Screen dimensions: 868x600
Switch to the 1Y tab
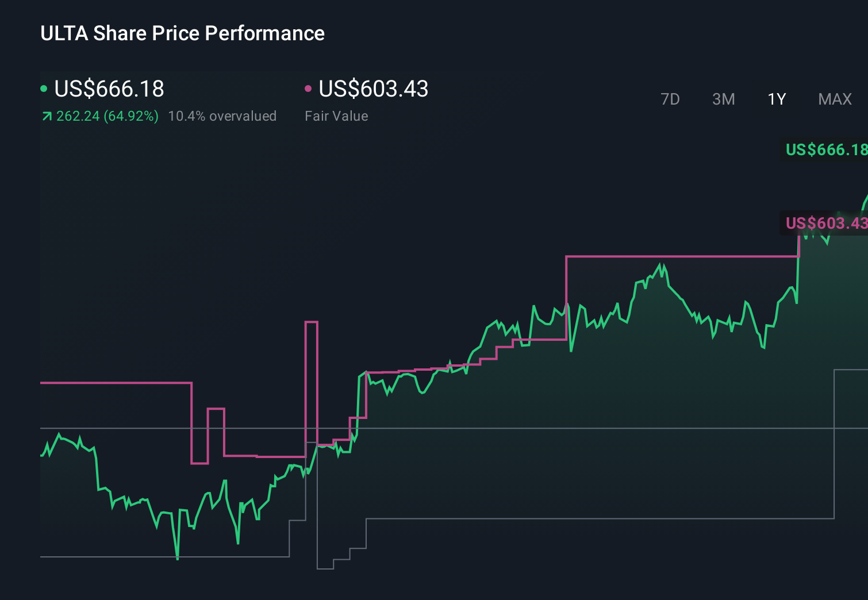[x=776, y=99]
